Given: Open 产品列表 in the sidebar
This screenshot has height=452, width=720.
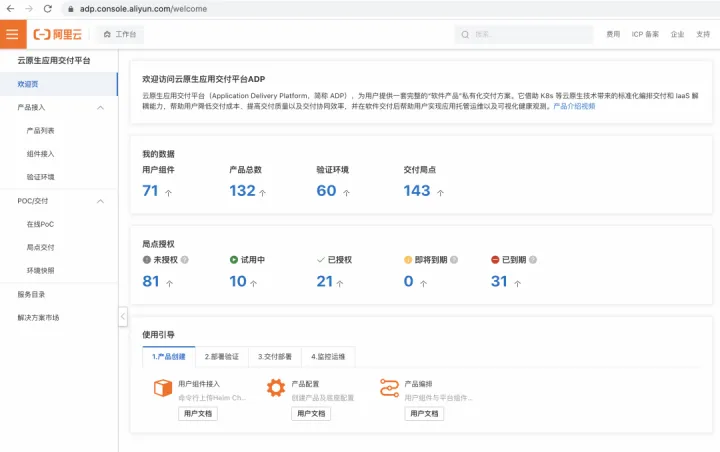Looking at the screenshot, I should point(40,130).
